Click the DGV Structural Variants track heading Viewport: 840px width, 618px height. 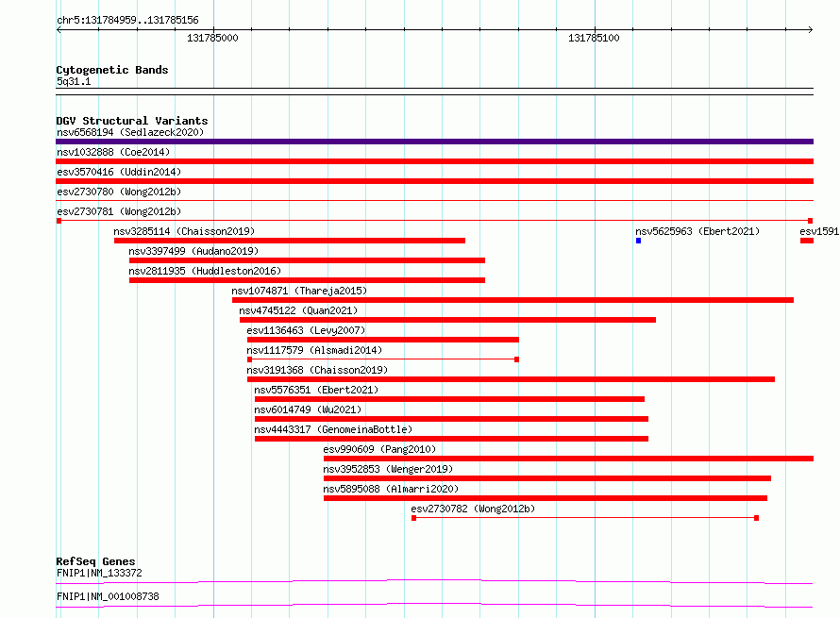pos(132,121)
